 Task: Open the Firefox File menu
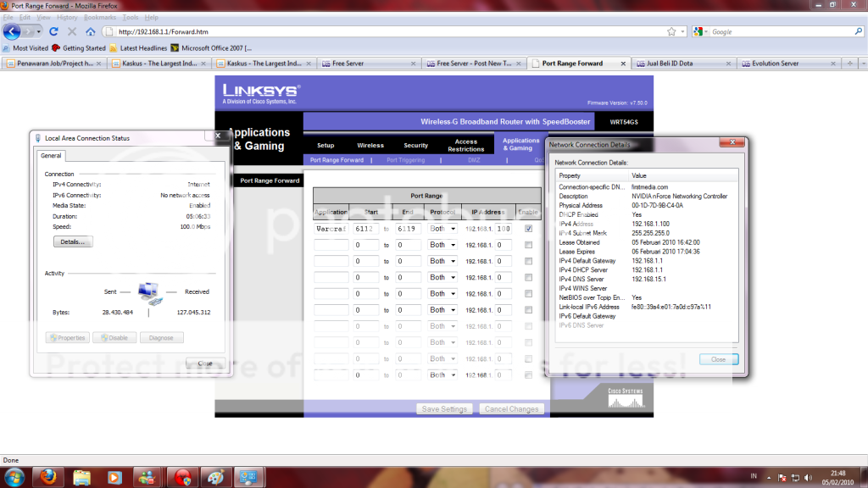pyautogui.click(x=8, y=17)
